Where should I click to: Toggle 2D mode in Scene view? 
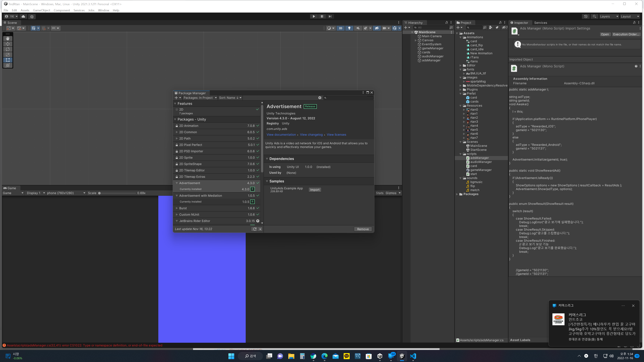(x=340, y=28)
